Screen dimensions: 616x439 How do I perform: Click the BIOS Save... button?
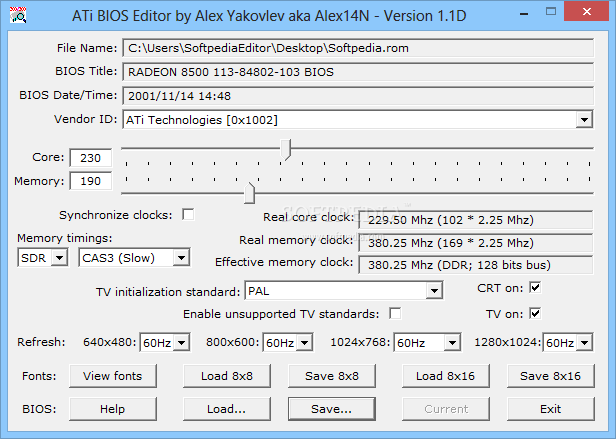[332, 409]
